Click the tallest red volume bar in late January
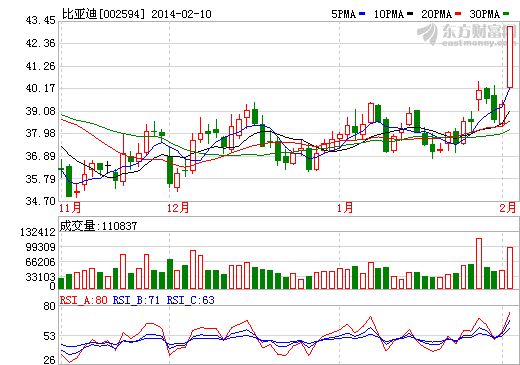The height and width of the screenshot is (365, 520). coord(479,263)
